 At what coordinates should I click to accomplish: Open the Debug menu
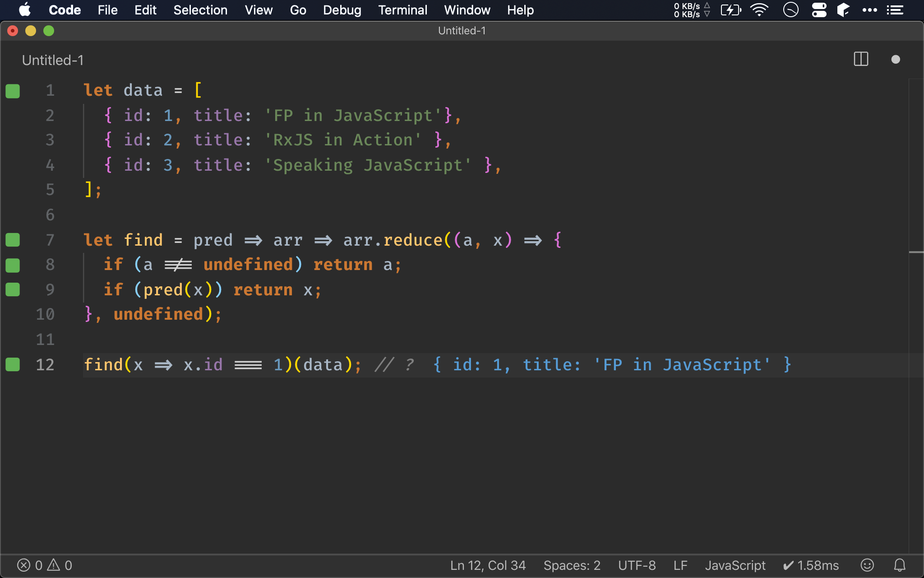[342, 10]
